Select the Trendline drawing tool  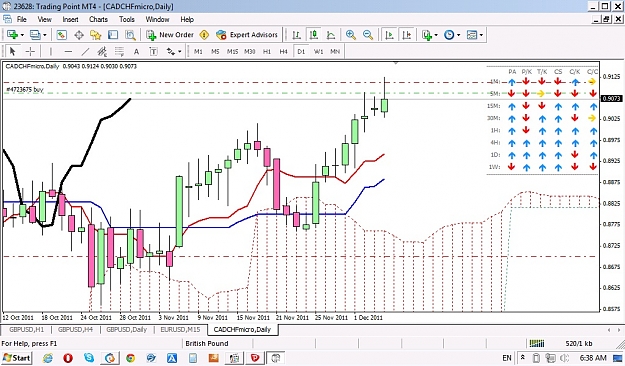(85, 51)
